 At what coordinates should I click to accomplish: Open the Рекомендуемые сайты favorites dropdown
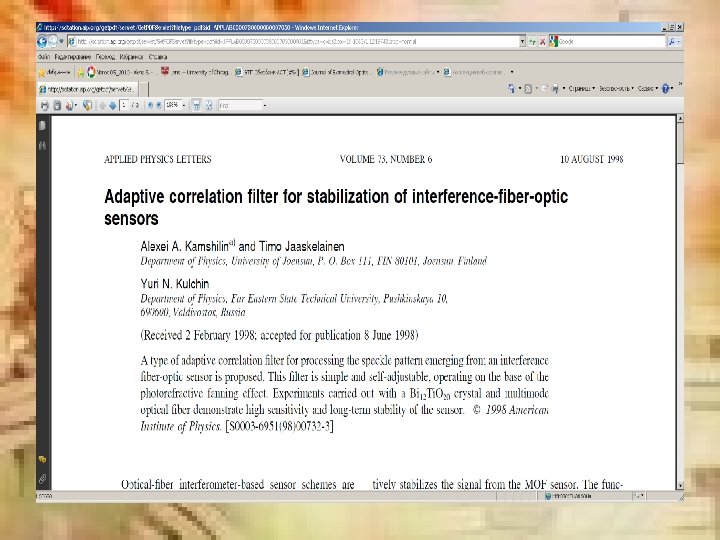[408, 72]
